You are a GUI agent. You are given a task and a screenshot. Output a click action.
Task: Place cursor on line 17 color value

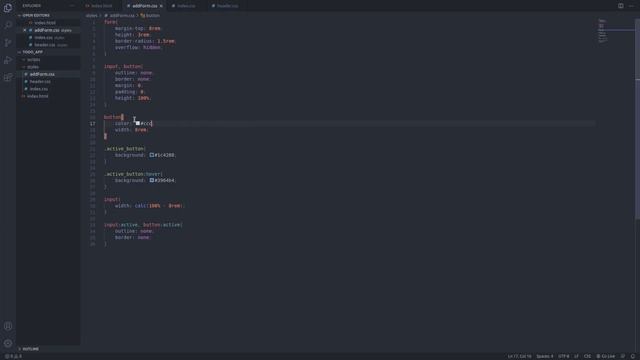click(x=146, y=123)
